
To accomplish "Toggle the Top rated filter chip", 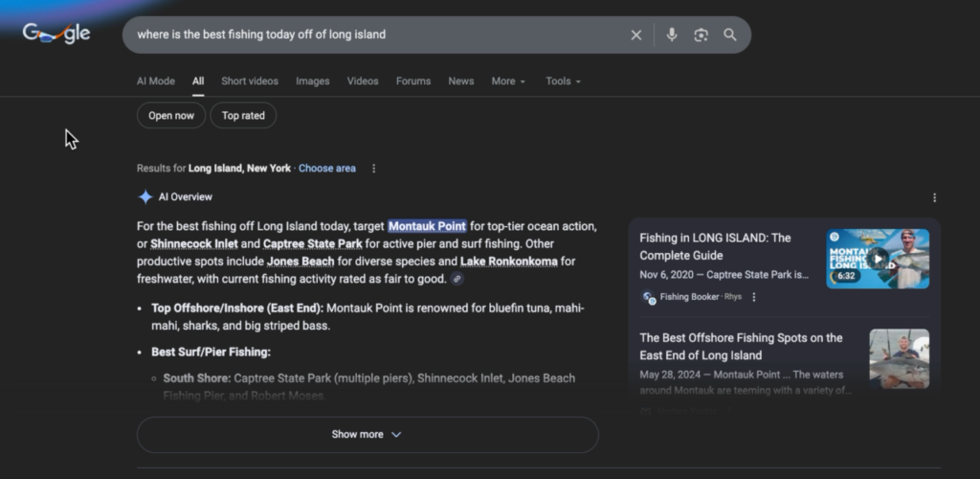I will [x=243, y=116].
